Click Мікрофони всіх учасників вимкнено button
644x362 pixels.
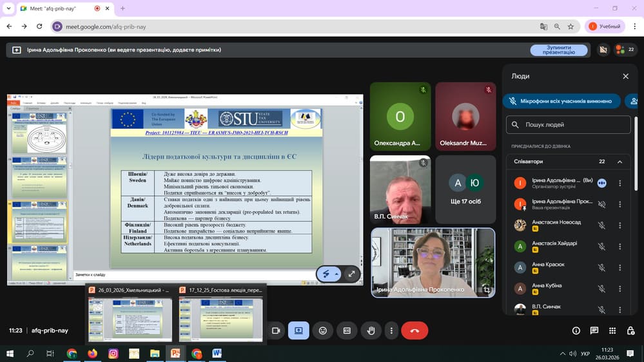pos(561,101)
